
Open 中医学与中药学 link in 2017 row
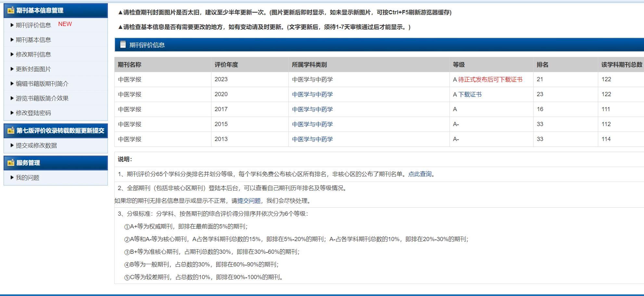(312, 109)
